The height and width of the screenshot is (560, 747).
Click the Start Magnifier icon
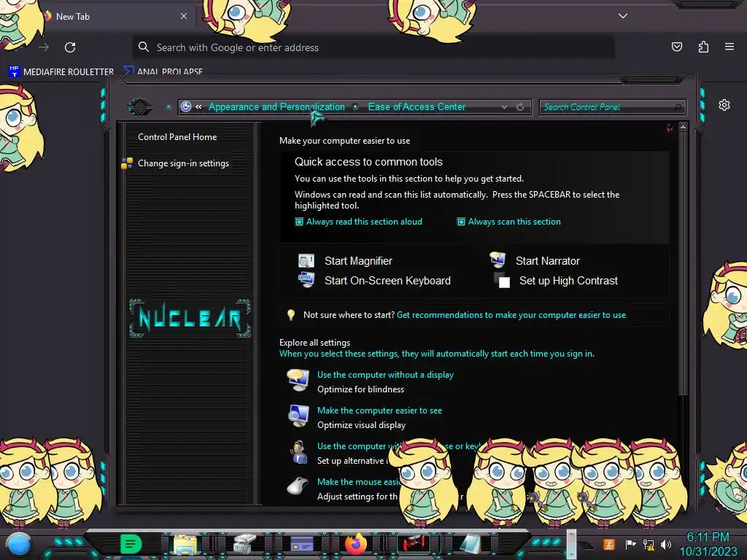click(306, 260)
